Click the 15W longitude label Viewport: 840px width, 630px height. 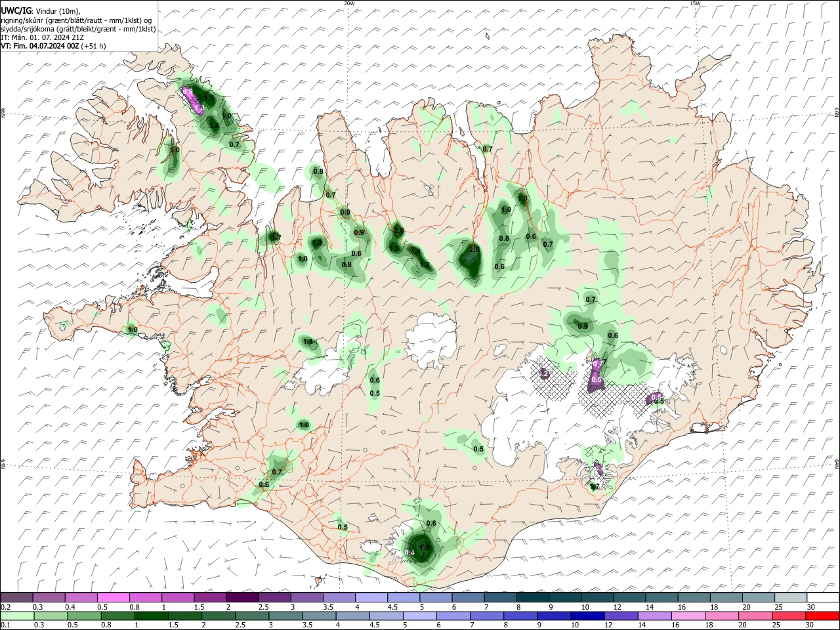(x=695, y=3)
